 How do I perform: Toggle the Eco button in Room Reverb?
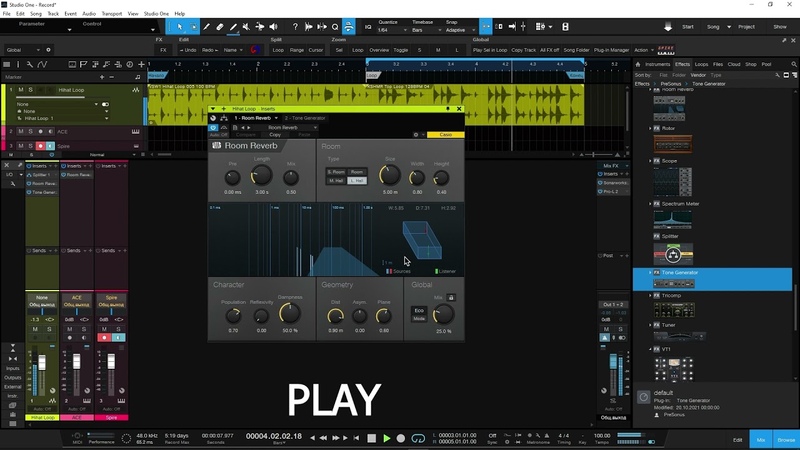(x=419, y=310)
